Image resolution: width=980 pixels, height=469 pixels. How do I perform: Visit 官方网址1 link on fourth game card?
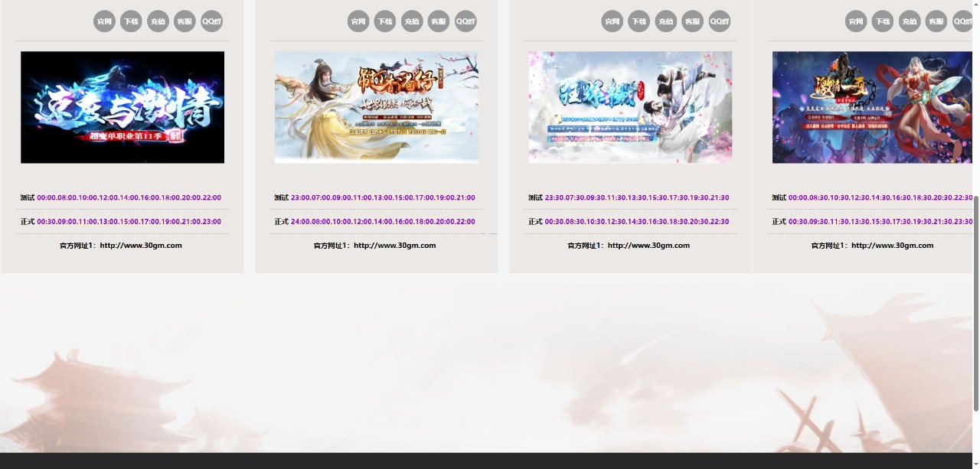[x=872, y=246]
